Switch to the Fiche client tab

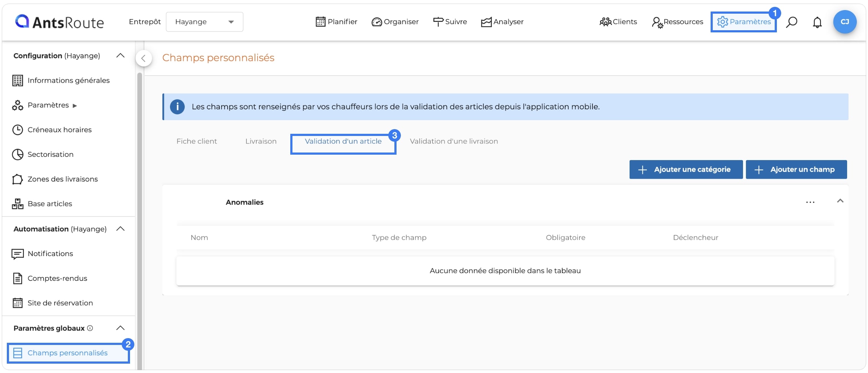click(x=197, y=141)
